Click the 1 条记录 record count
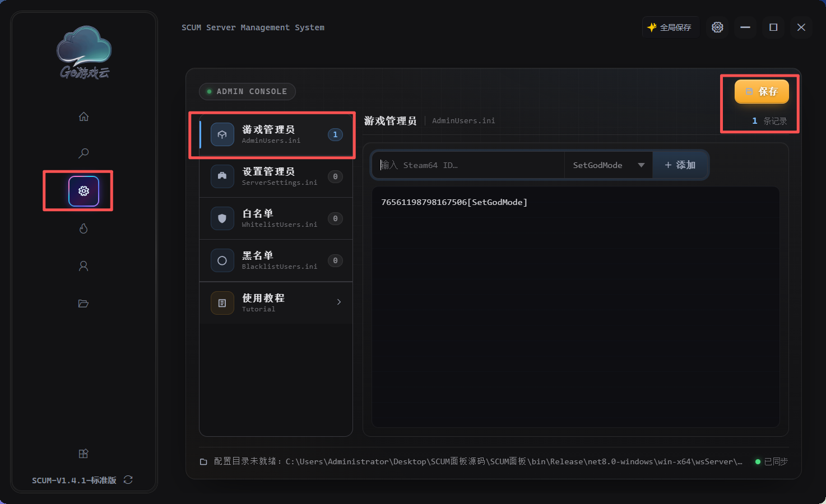Image resolution: width=826 pixels, height=504 pixels. 769,121
